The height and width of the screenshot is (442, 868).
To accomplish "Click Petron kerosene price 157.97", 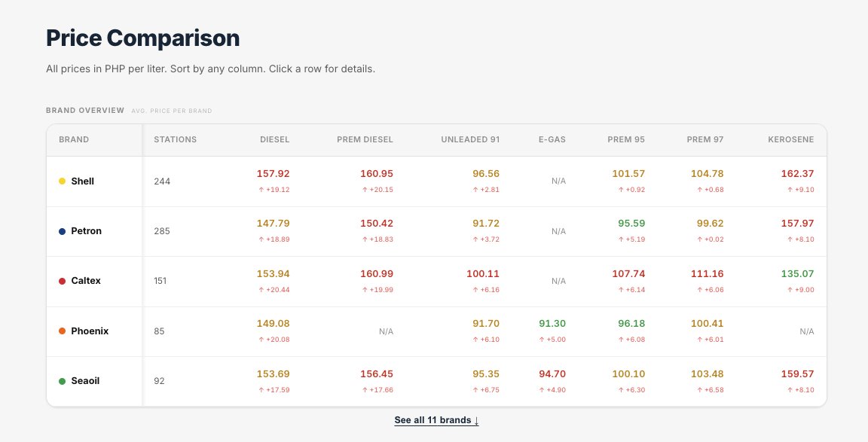I will pyautogui.click(x=797, y=224).
